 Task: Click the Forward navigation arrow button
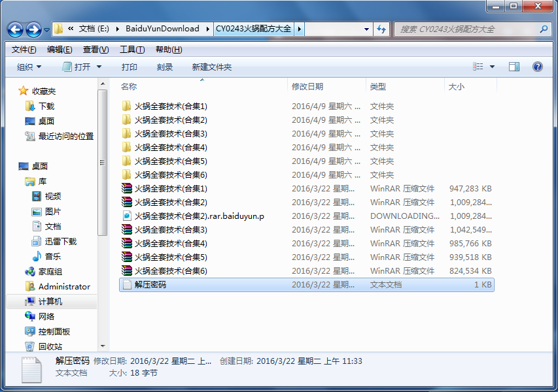(x=33, y=29)
